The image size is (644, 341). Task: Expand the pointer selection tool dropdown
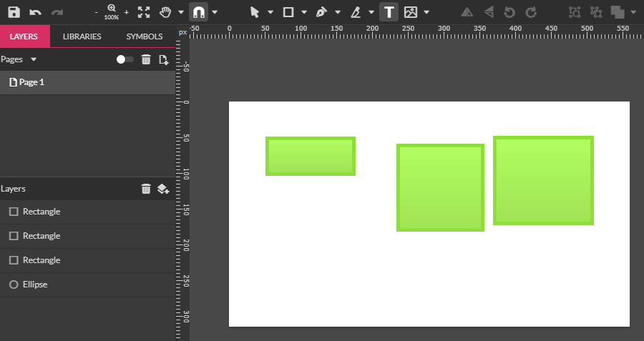[270, 12]
